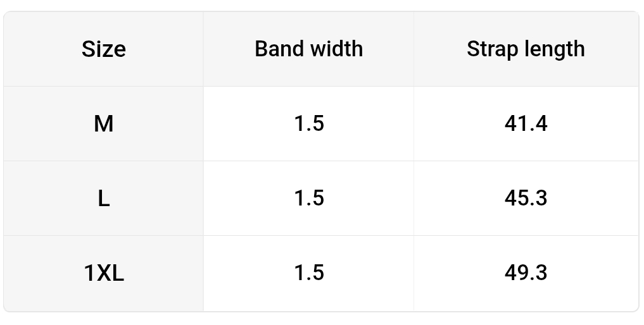Select the strap length cell for L
Image resolution: width=644 pixels, height=325 pixels.
coord(526,199)
